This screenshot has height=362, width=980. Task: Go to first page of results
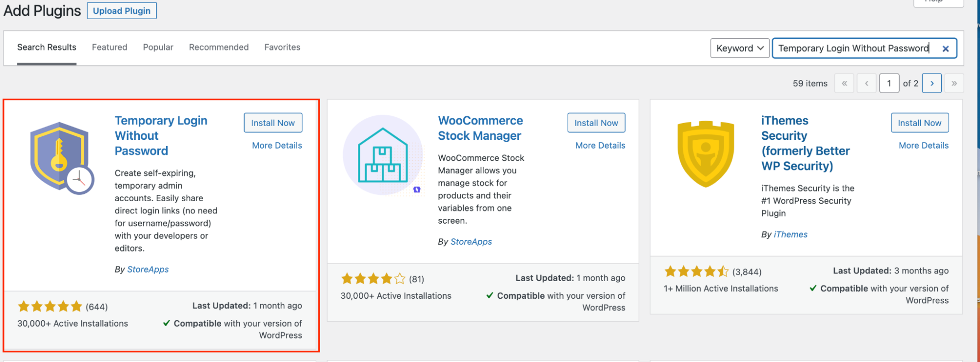[x=844, y=83]
